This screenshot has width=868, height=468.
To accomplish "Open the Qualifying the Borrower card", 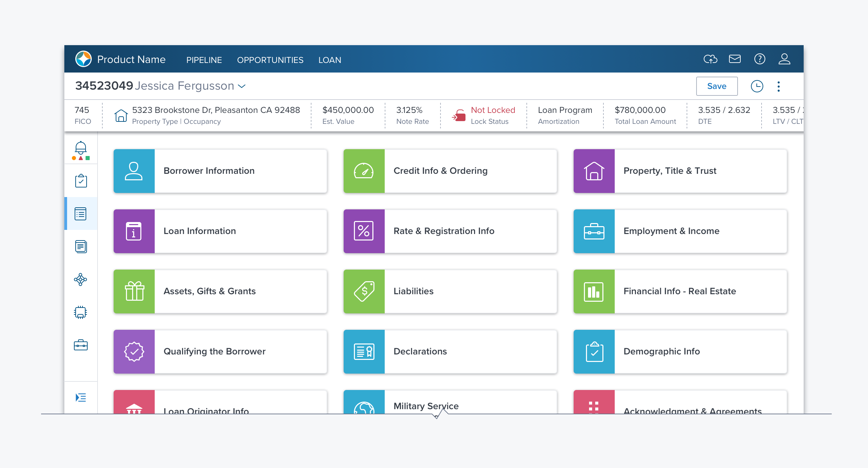I will (x=220, y=351).
